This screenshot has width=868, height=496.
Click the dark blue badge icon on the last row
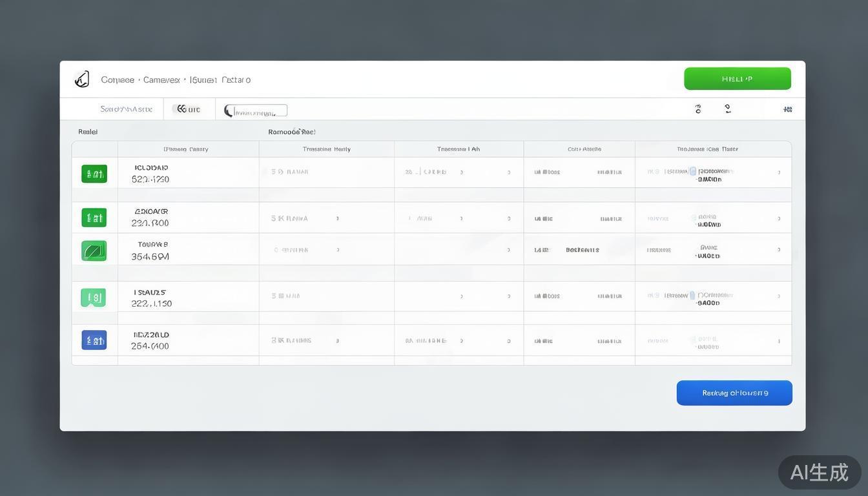94,339
